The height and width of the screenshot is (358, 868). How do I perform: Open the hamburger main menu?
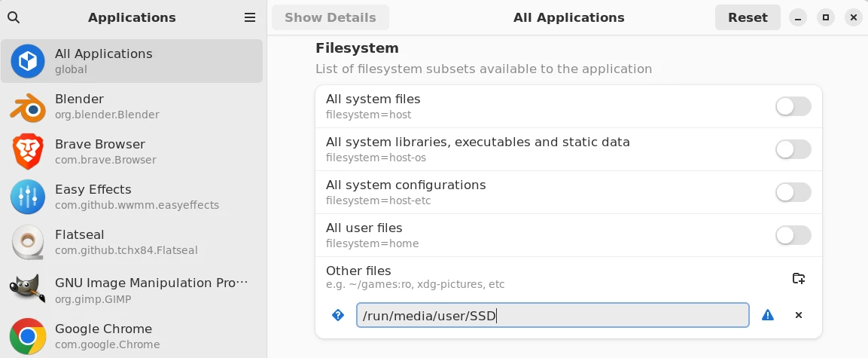click(x=250, y=17)
